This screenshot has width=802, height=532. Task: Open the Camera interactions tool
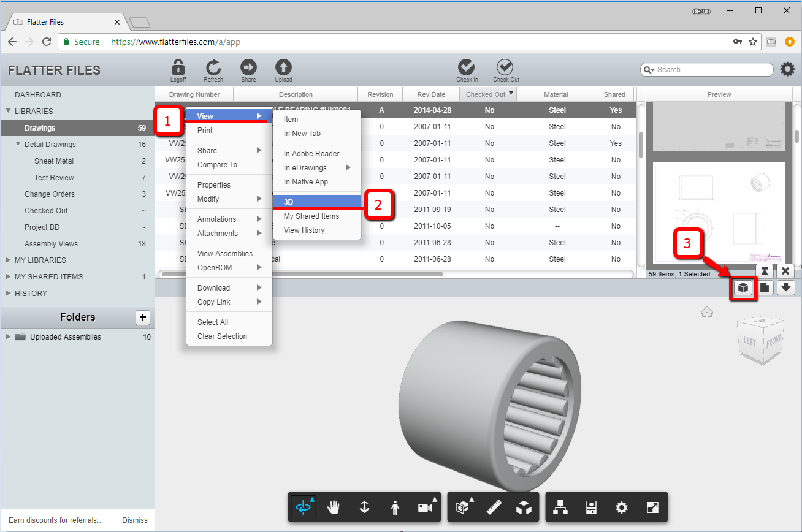pyautogui.click(x=426, y=507)
